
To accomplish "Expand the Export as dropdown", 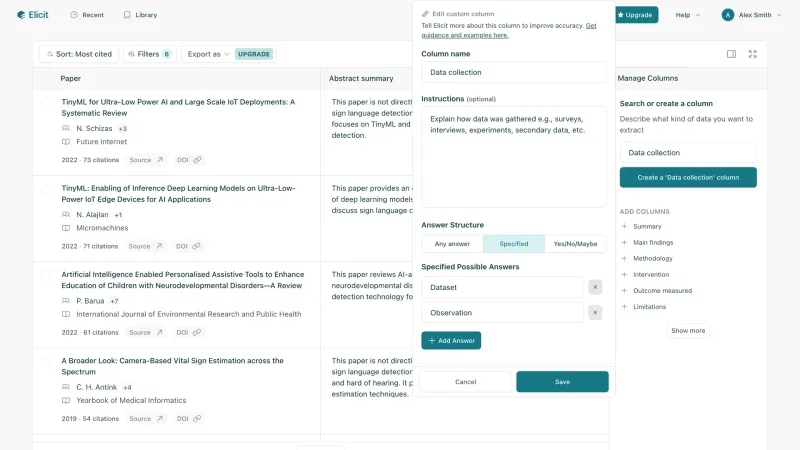I will pos(208,54).
